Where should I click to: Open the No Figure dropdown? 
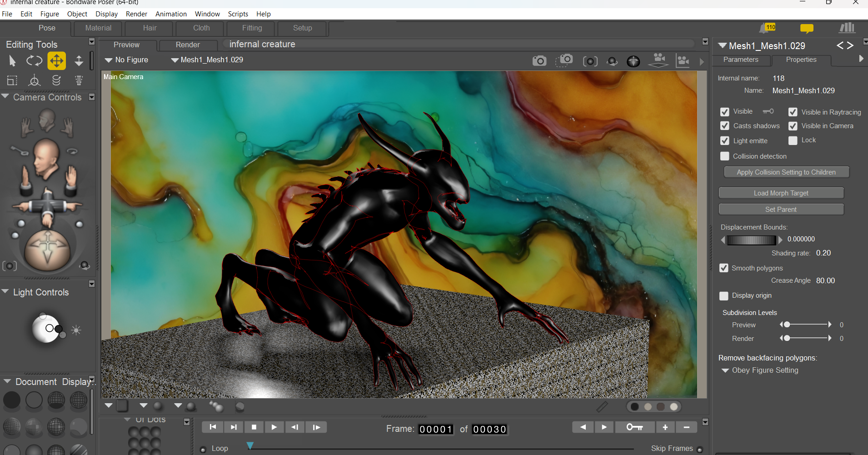click(x=126, y=60)
